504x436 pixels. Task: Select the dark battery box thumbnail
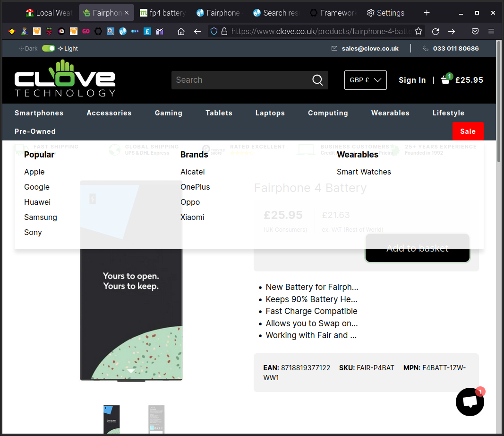[x=111, y=419]
